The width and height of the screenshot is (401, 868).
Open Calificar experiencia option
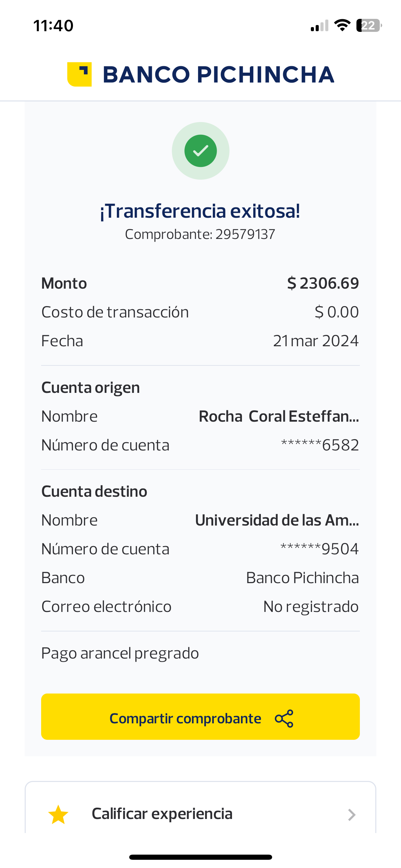click(162, 814)
